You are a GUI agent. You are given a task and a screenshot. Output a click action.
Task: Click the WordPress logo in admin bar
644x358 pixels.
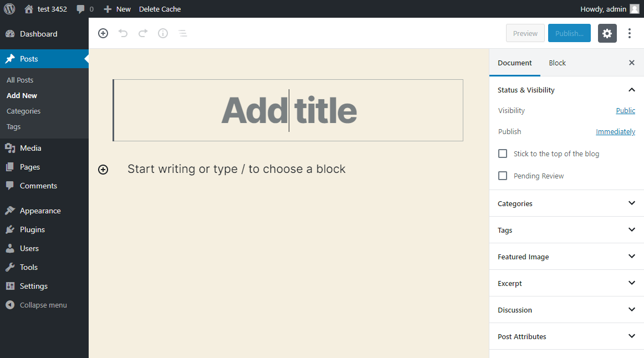9,9
